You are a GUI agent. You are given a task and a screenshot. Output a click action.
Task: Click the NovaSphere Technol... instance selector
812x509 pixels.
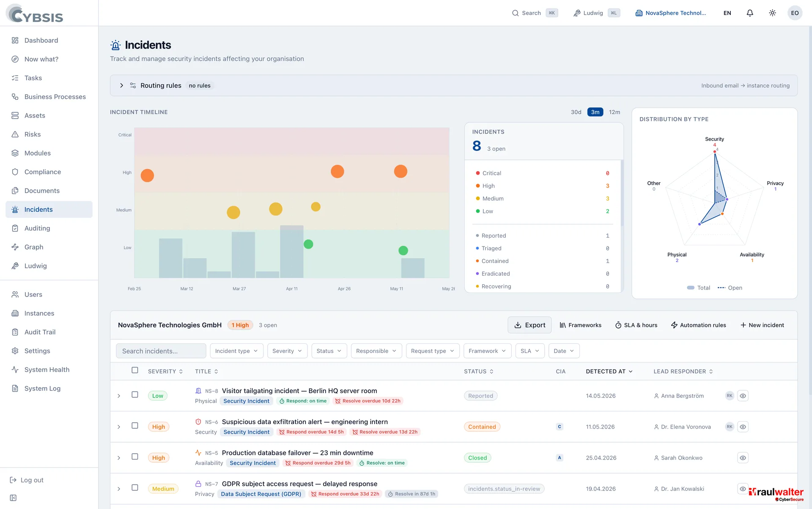pyautogui.click(x=671, y=13)
